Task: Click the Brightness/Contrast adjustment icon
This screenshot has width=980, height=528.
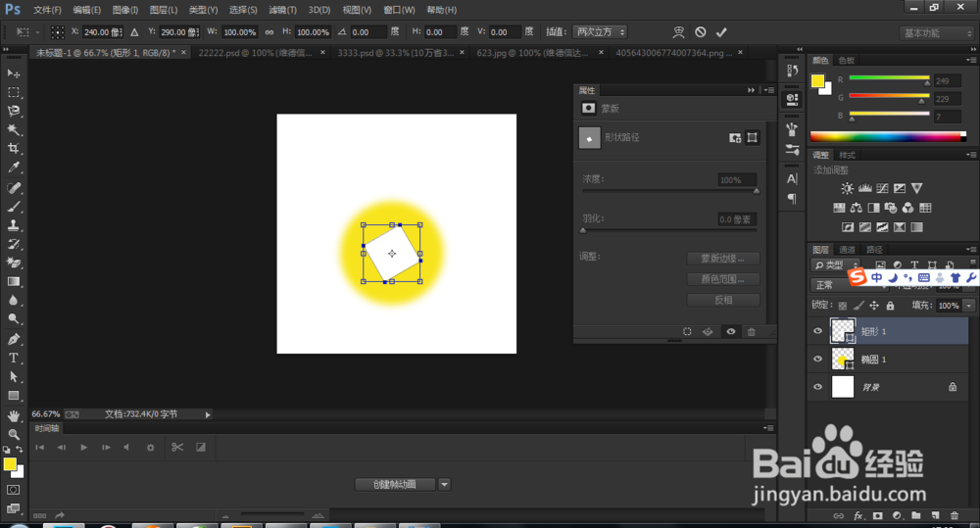Action: (847, 188)
